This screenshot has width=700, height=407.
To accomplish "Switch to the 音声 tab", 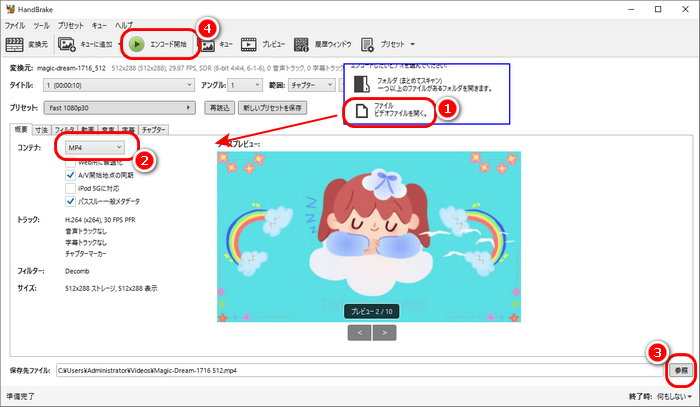I will (108, 130).
